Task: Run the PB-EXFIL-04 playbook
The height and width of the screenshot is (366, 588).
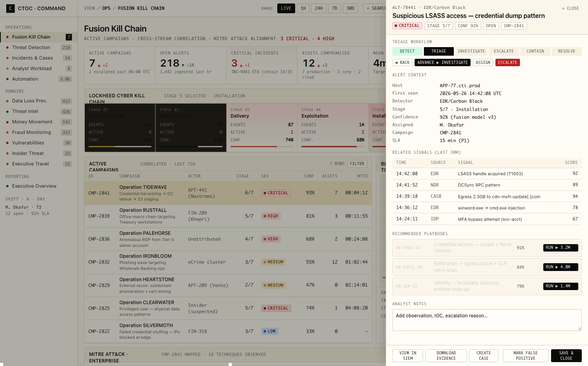Action: click(x=560, y=267)
